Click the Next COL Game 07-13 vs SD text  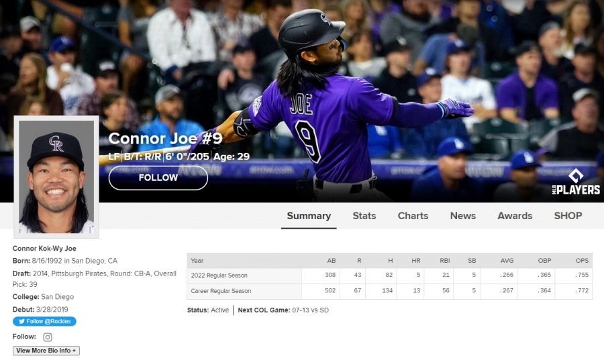(283, 310)
